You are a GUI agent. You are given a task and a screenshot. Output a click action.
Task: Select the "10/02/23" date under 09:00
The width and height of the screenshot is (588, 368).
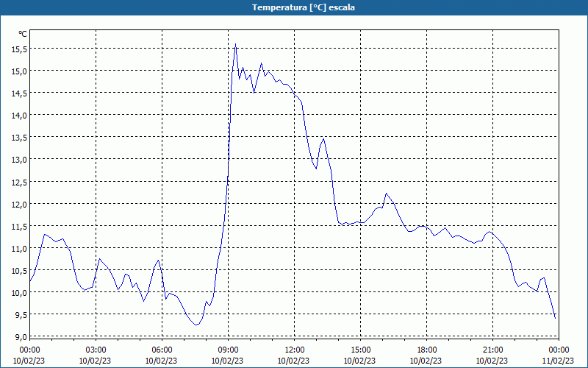[228, 361]
